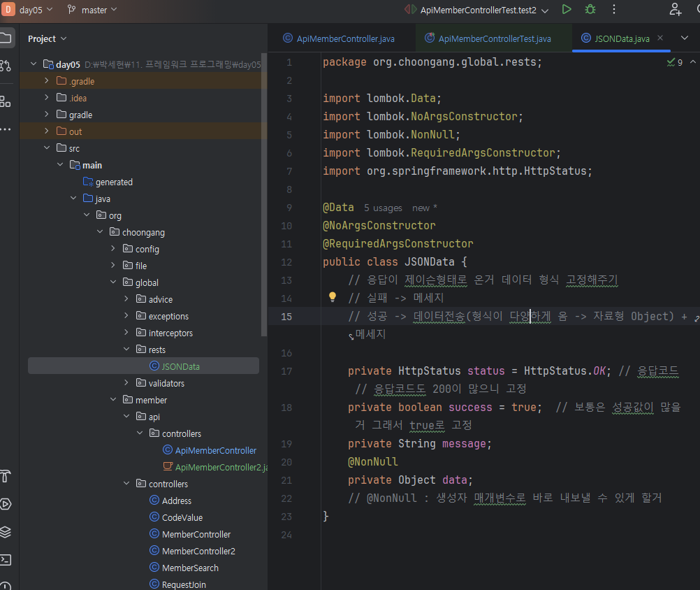
Task: Switch to the ApiMemberController.java tab
Action: 347,38
